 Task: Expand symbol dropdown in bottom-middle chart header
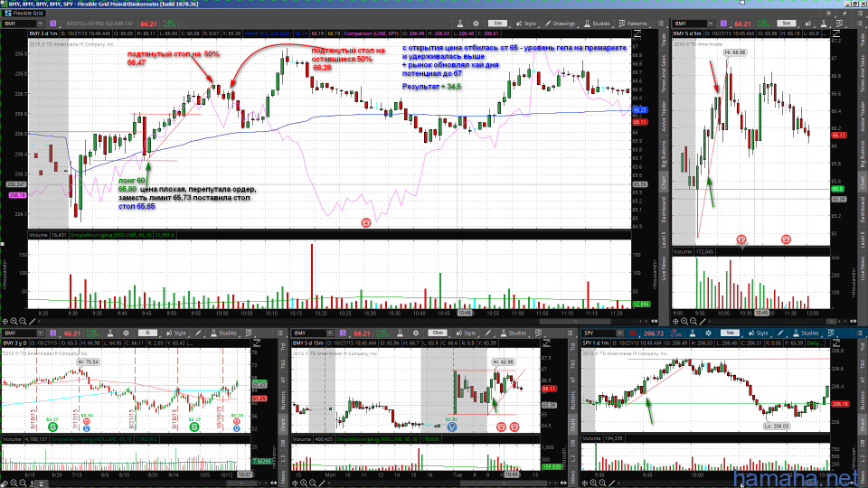[330, 333]
